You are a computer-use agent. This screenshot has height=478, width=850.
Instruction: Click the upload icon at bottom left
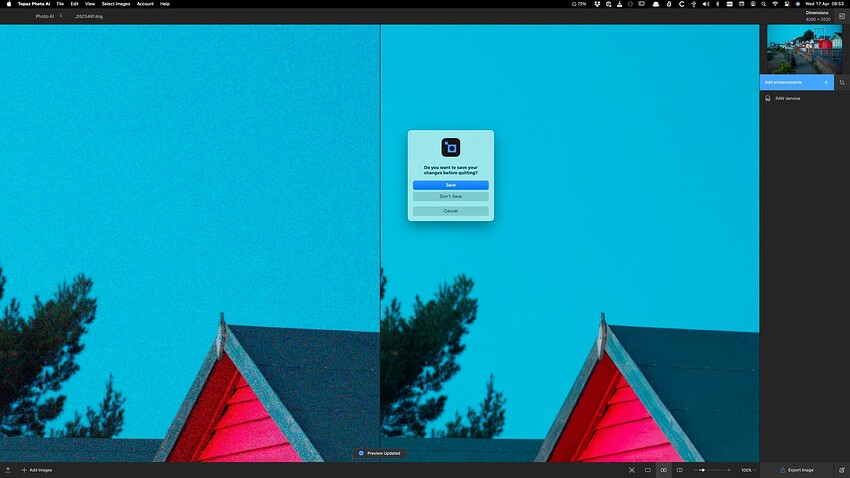tap(8, 470)
